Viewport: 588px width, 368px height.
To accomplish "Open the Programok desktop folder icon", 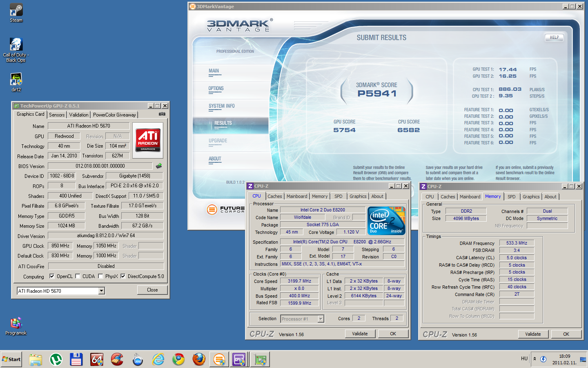I will click(x=16, y=326).
